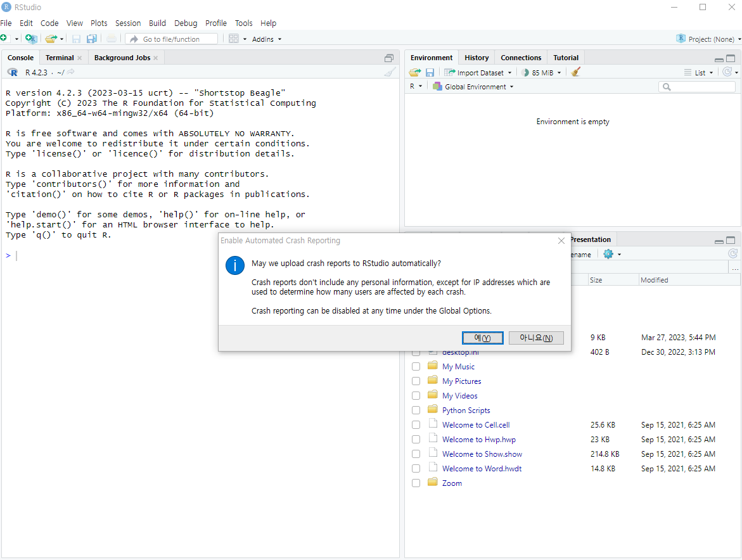Open the Debug menu
Screen dimensions: 742x560
coord(186,23)
